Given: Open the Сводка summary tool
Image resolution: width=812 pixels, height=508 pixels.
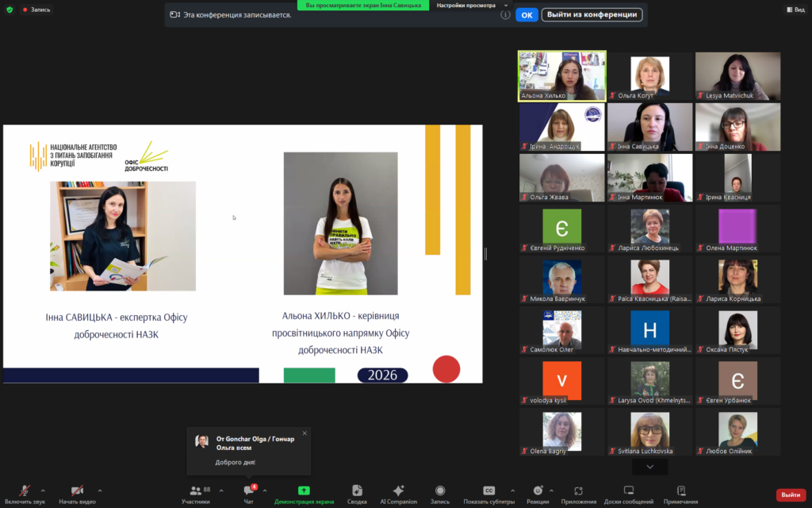Looking at the screenshot, I should click(357, 494).
